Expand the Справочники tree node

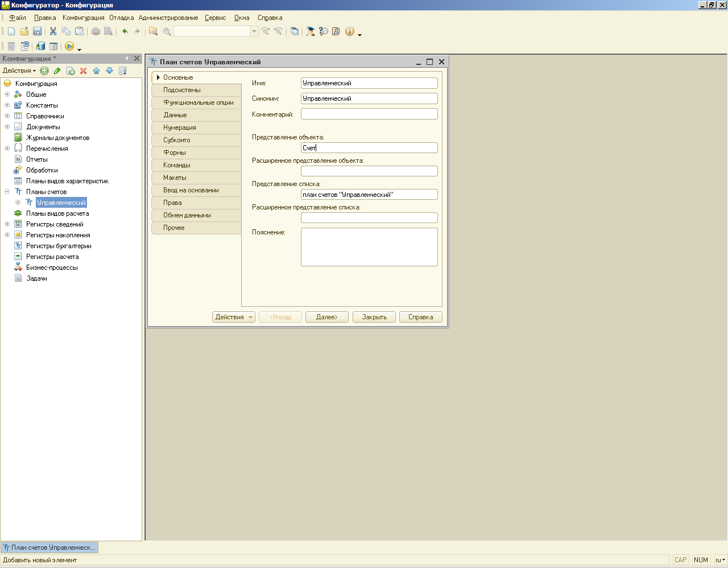tap(7, 116)
